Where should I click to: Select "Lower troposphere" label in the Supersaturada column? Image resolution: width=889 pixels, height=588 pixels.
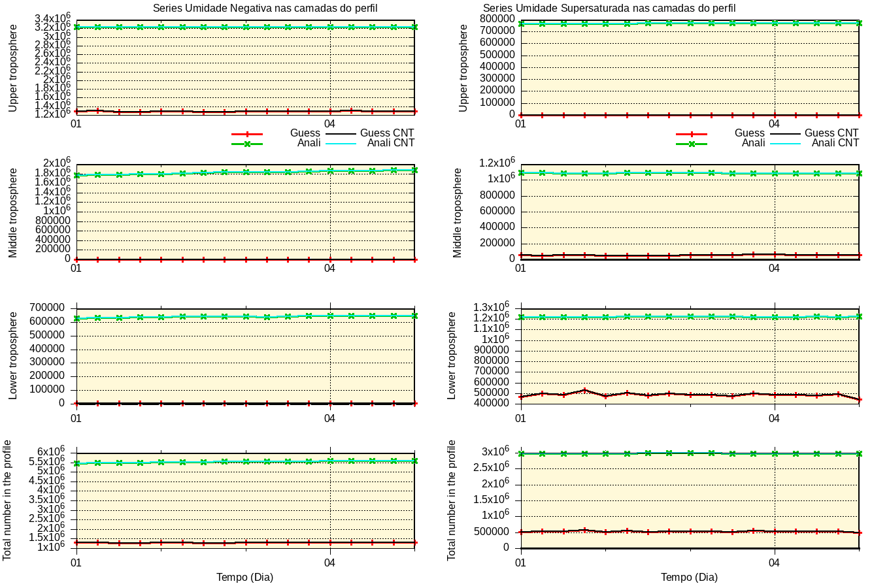click(x=451, y=356)
